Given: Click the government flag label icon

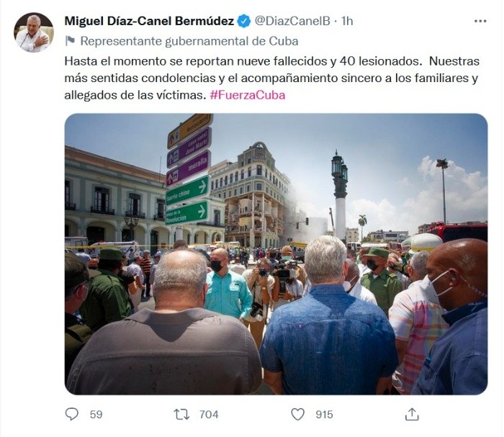Looking at the screenshot, I should pyautogui.click(x=70, y=41).
